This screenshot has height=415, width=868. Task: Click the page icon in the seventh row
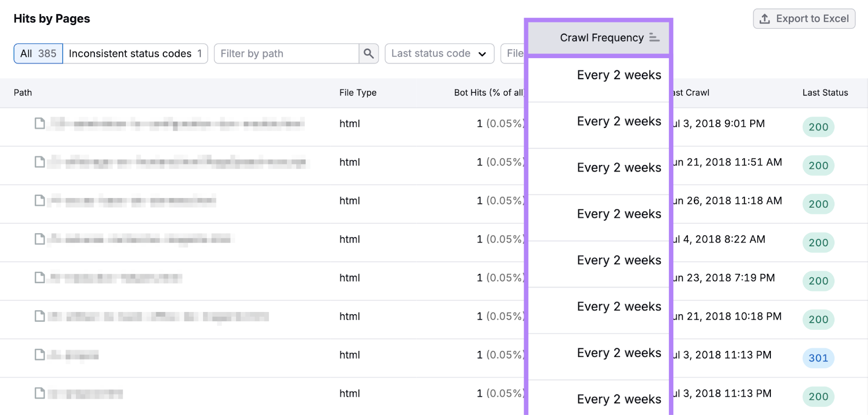coord(40,355)
